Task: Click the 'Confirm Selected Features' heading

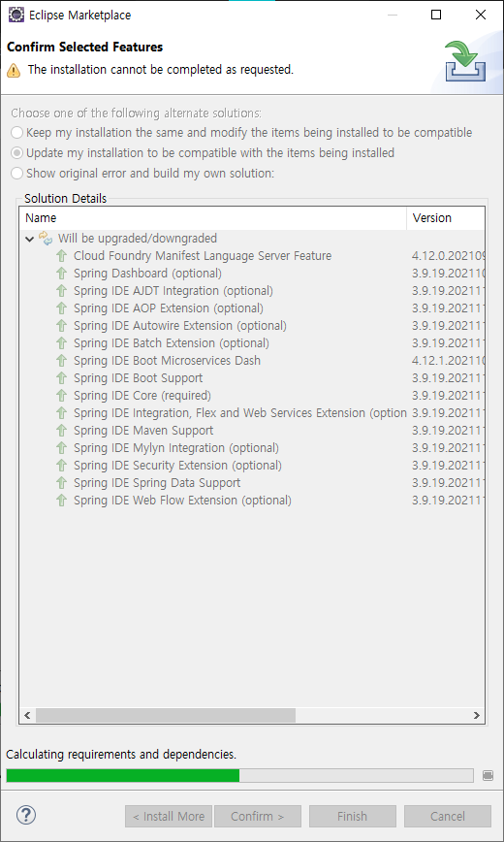Action: click(84, 48)
